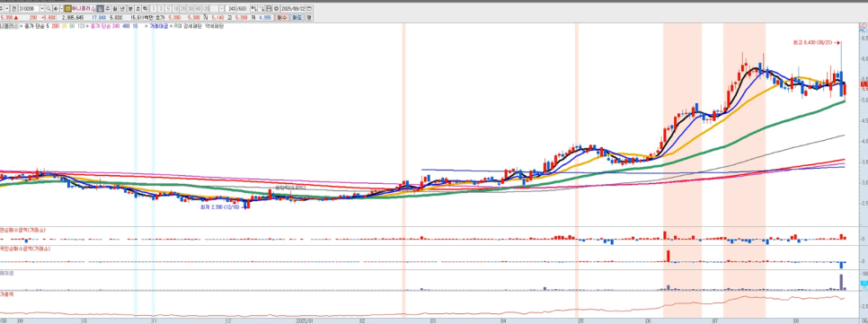Click the green 60 moving average legend label
This screenshot has width=868, height=324.
(x=72, y=26)
